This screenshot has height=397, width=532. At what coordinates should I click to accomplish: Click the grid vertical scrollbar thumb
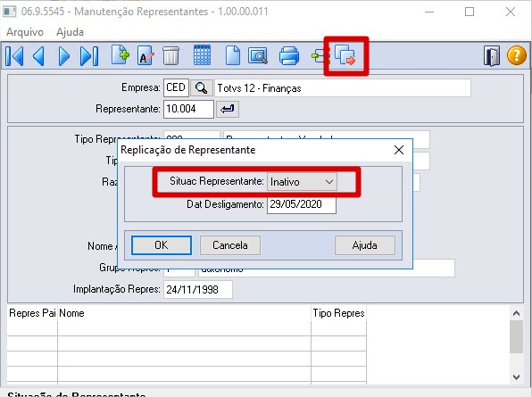coord(517,337)
